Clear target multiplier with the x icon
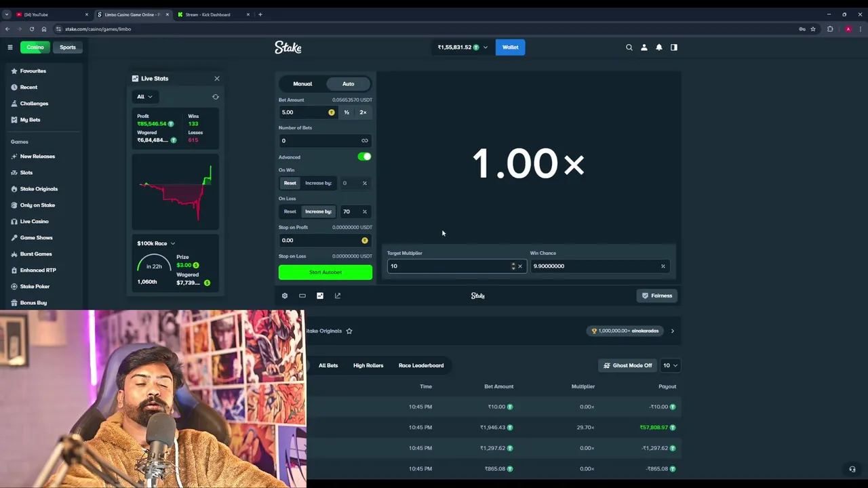This screenshot has width=868, height=488. click(x=520, y=266)
